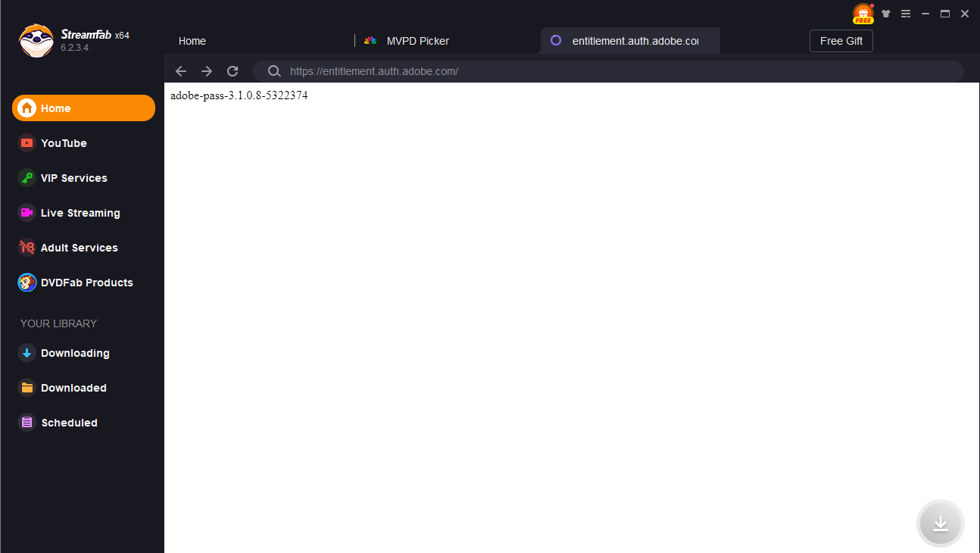Minimize the StreamFab window

tap(925, 14)
